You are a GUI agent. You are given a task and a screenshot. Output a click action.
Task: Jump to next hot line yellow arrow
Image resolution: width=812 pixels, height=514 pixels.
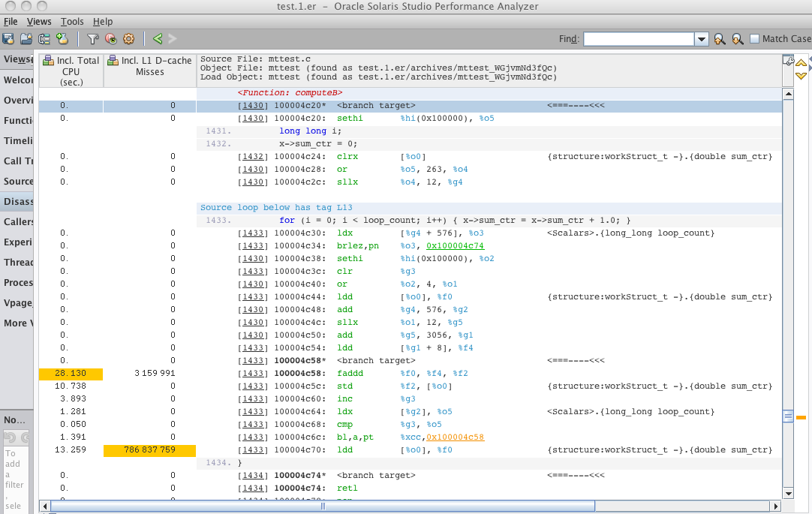click(801, 76)
